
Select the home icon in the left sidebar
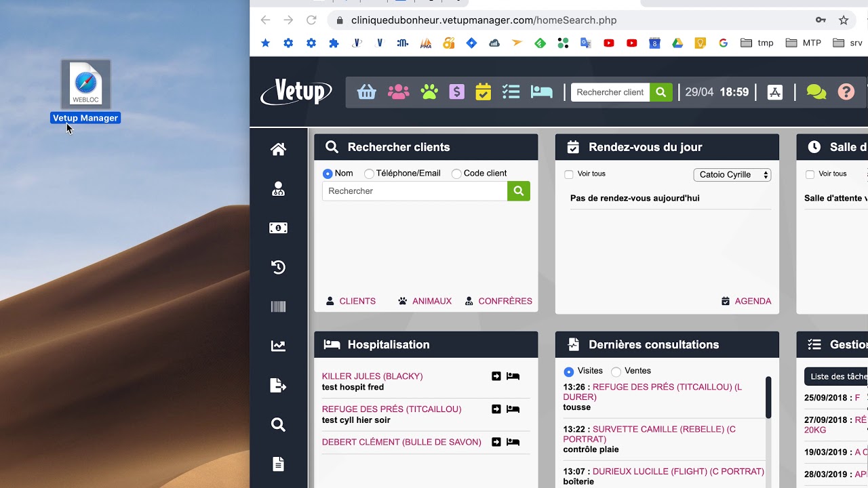click(278, 149)
